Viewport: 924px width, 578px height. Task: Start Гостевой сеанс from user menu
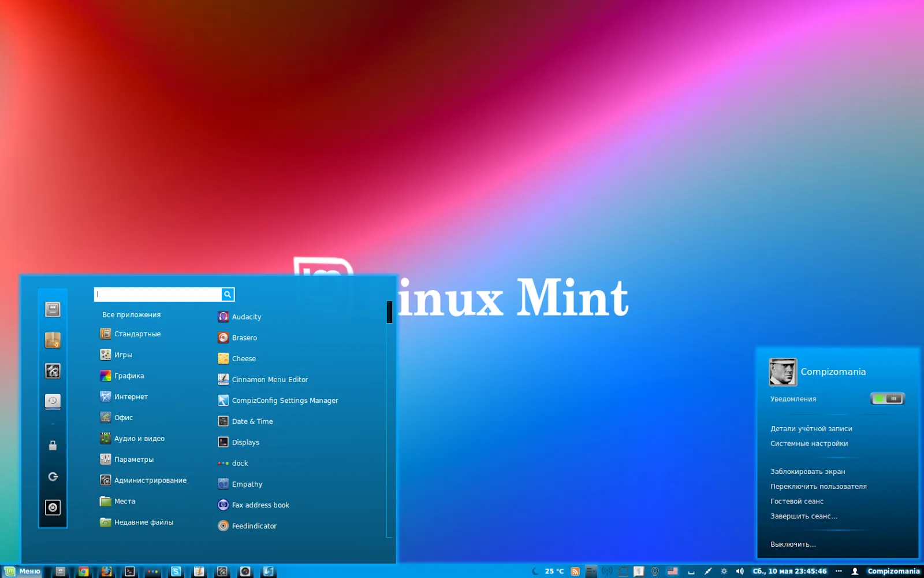796,501
